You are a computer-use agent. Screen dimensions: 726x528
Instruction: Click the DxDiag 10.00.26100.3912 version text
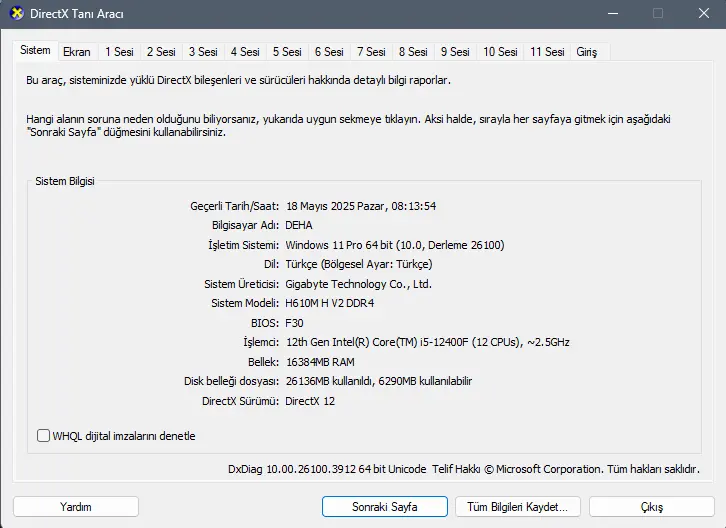click(292, 469)
